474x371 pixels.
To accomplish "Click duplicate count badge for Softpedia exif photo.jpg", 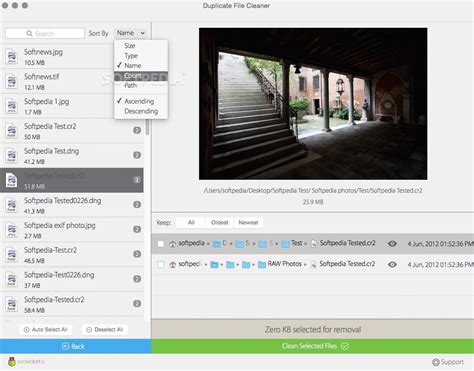I will (x=137, y=229).
